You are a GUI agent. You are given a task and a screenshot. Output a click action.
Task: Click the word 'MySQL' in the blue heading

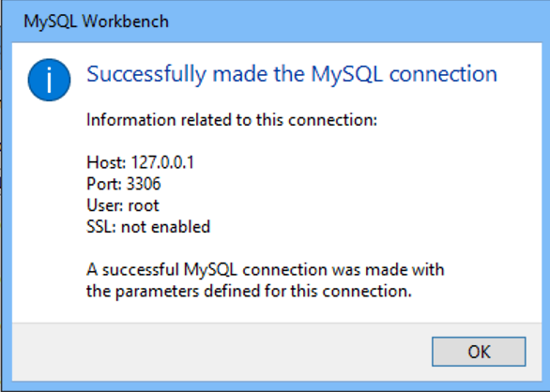(346, 74)
